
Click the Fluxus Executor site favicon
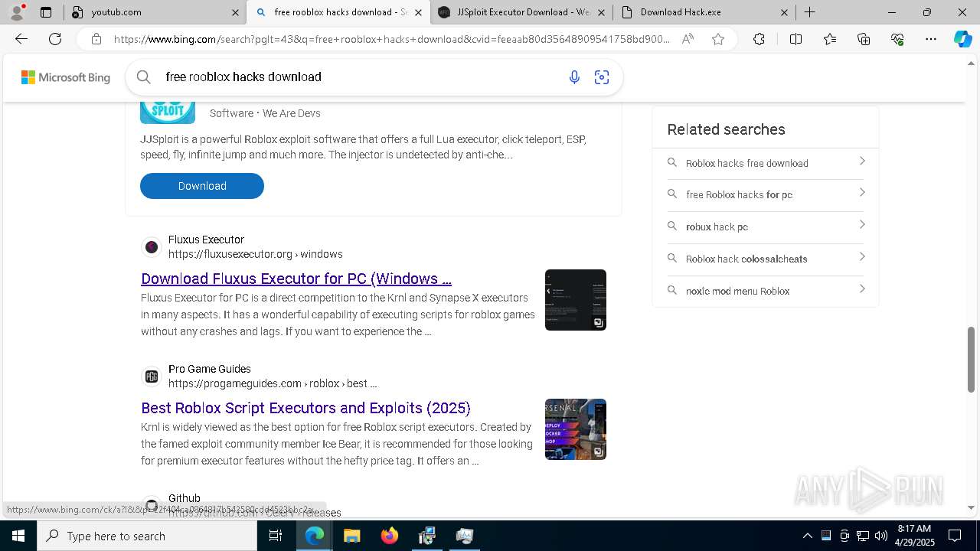coord(152,247)
